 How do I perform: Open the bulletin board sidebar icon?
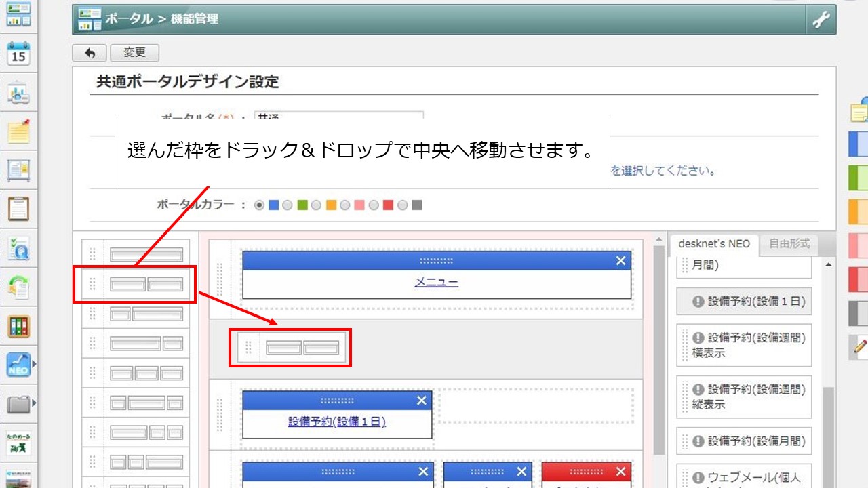coord(18,171)
